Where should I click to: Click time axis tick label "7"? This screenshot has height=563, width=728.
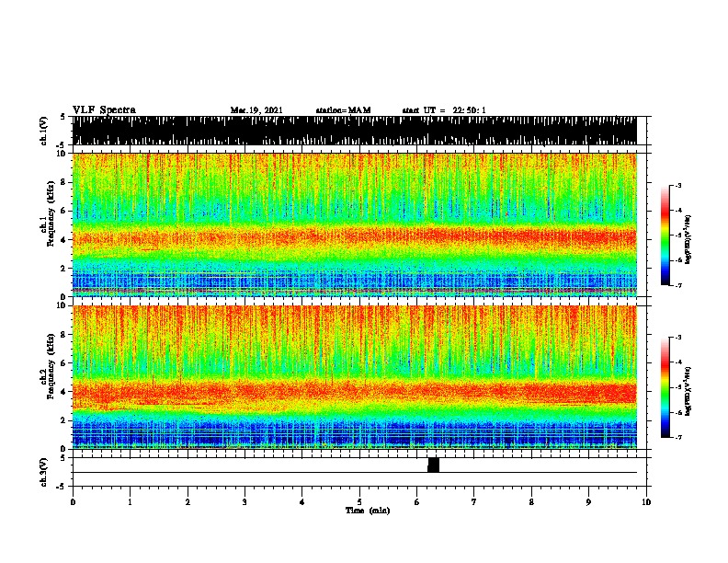(474, 502)
